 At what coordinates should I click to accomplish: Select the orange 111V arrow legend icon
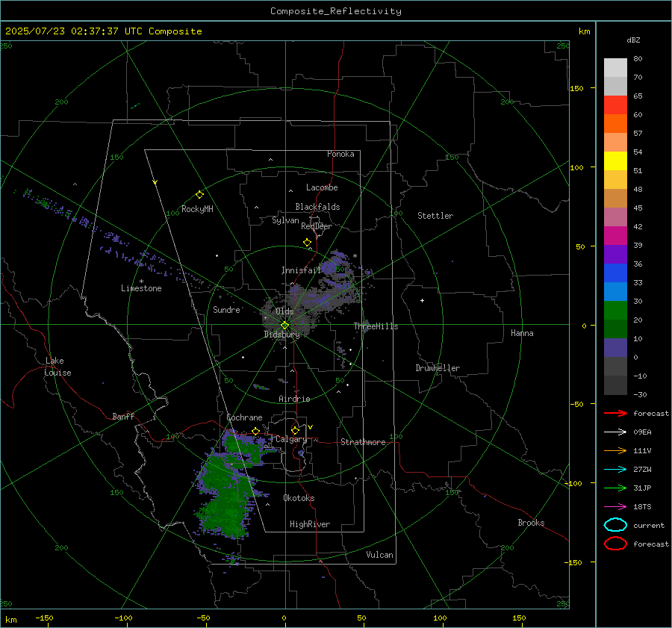coord(615,450)
